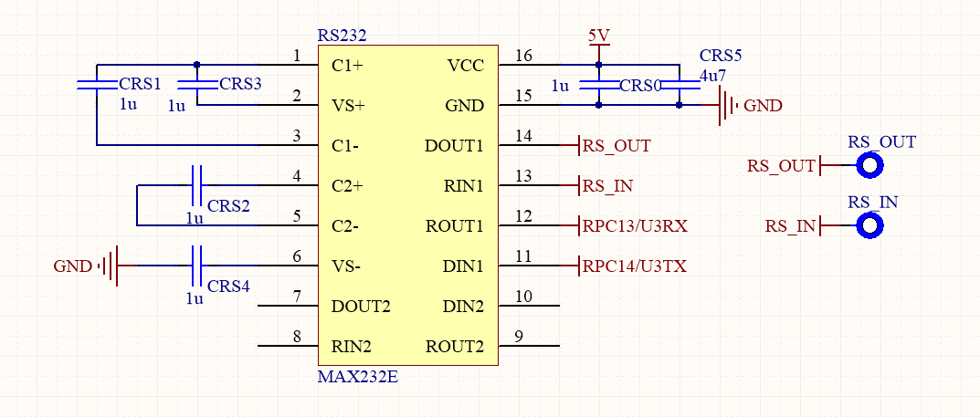Click the 1u value under CRS1
Image resolution: width=980 pixels, height=417 pixels.
[128, 104]
